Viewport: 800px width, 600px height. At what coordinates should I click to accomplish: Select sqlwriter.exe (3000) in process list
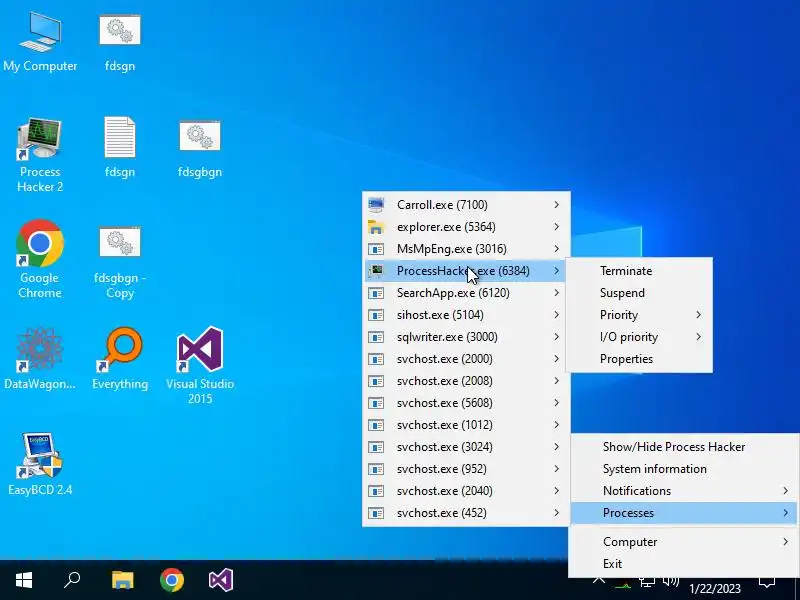click(466, 337)
